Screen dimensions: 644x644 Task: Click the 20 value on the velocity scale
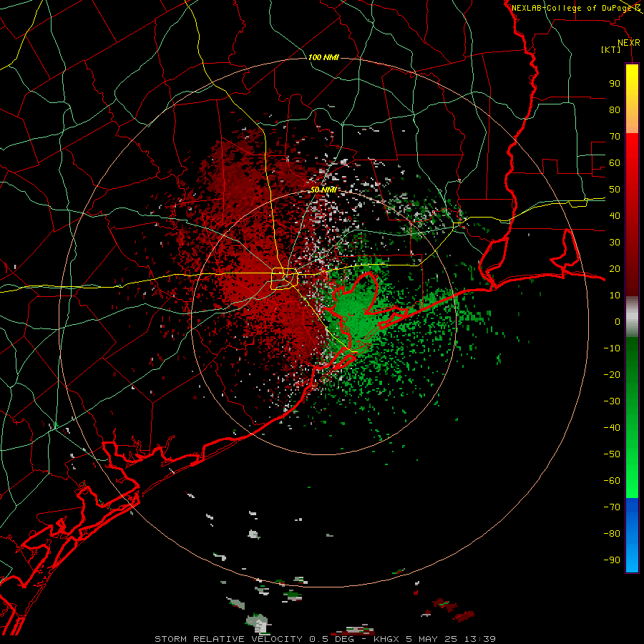pos(615,269)
